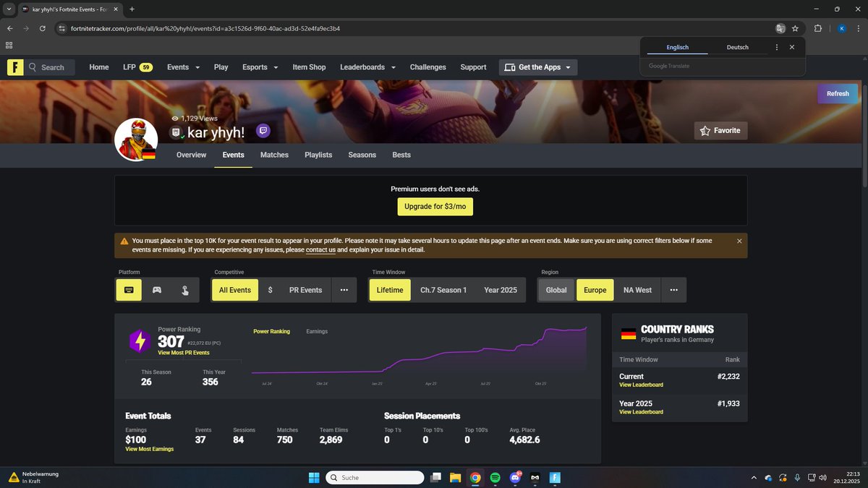
Task: Add profile with Favorite star button
Action: 720,131
